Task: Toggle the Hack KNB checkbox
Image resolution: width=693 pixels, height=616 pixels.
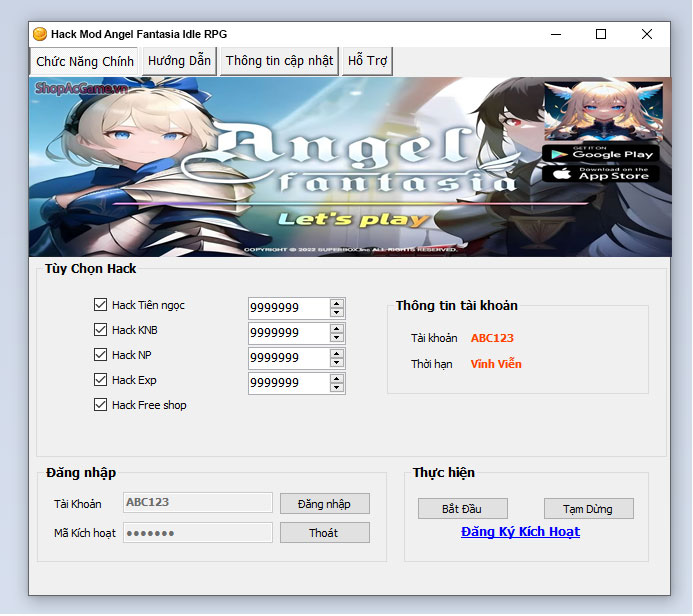Action: [100, 330]
